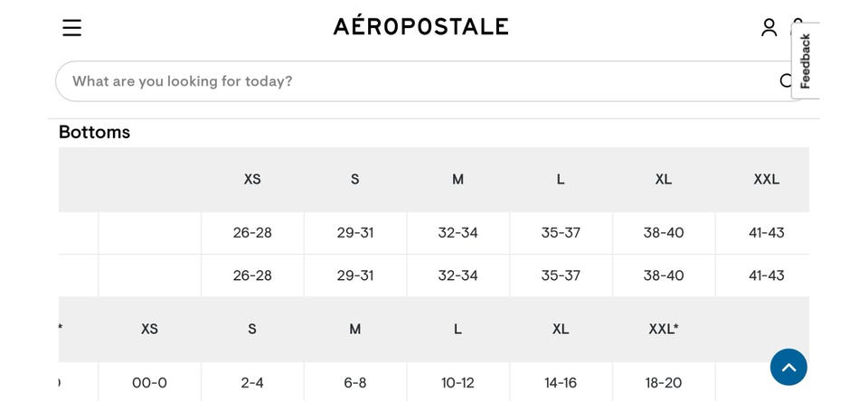Click the first-row 32-34 measurement cell

[x=458, y=232]
